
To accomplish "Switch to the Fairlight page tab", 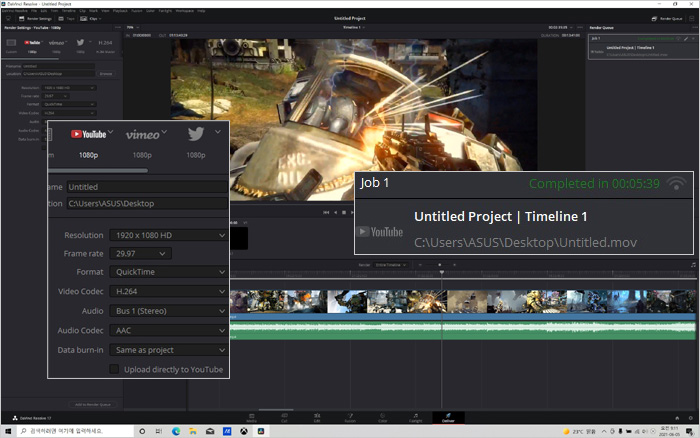I will coord(416,418).
